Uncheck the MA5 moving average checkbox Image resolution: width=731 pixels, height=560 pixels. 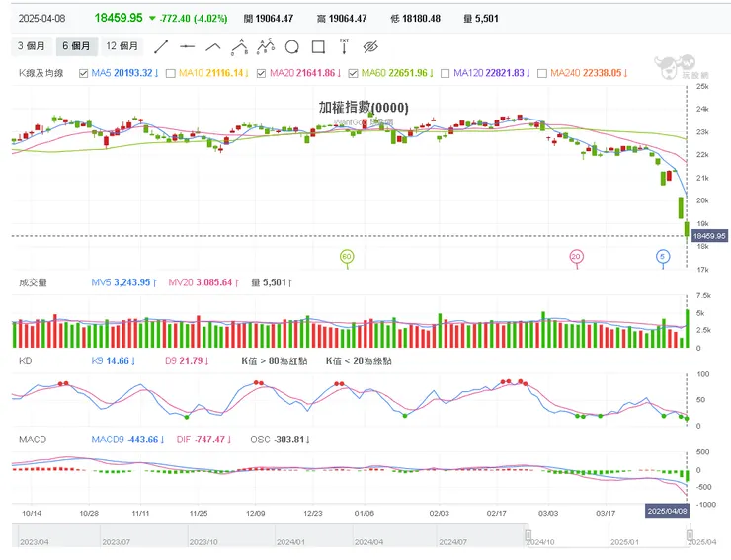pos(82,73)
